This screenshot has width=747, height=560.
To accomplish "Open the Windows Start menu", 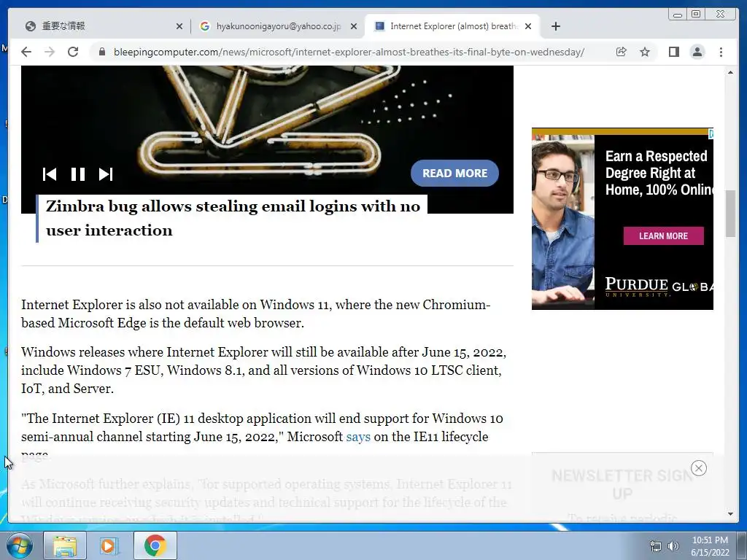I will click(19, 545).
